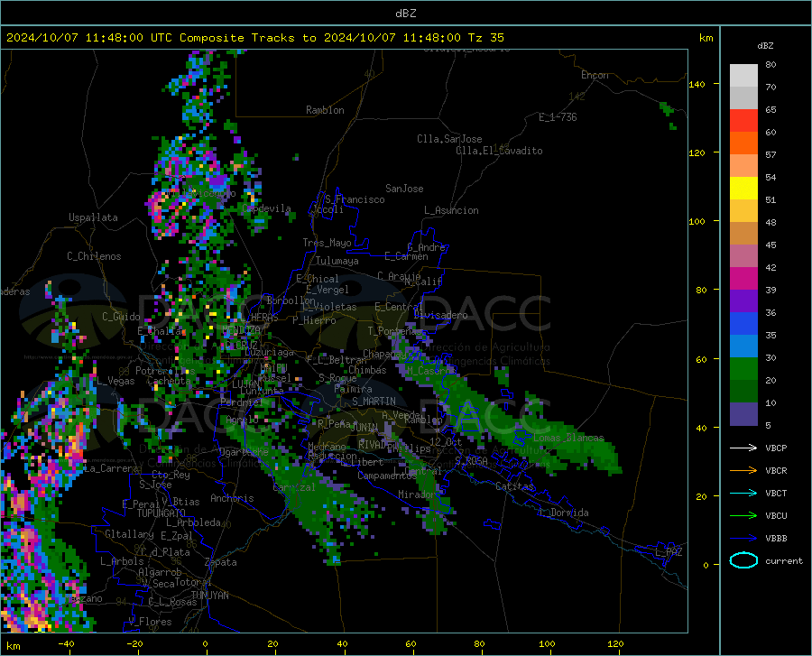Click the V_Flores label

click(x=150, y=622)
